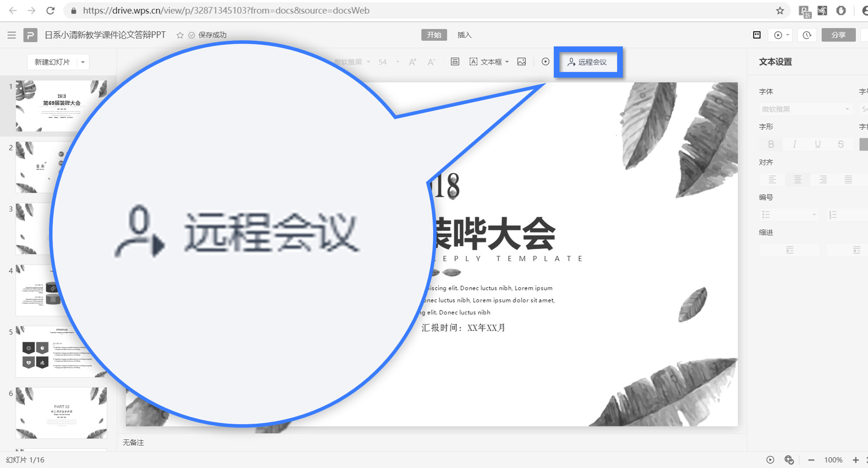Enable strikethrough in the 字形 section
The width and height of the screenshot is (868, 468).
click(x=841, y=144)
